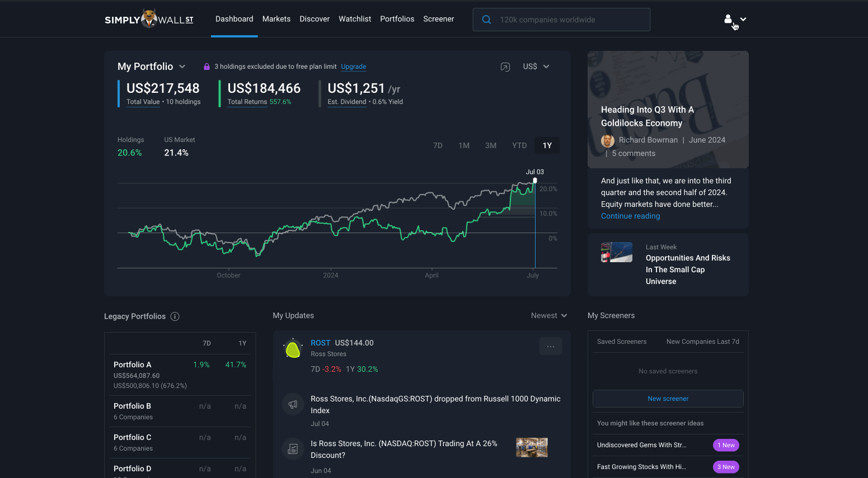This screenshot has width=868, height=478.
Task: Click the 7D column header in Legacy Portfolios
Action: click(207, 343)
